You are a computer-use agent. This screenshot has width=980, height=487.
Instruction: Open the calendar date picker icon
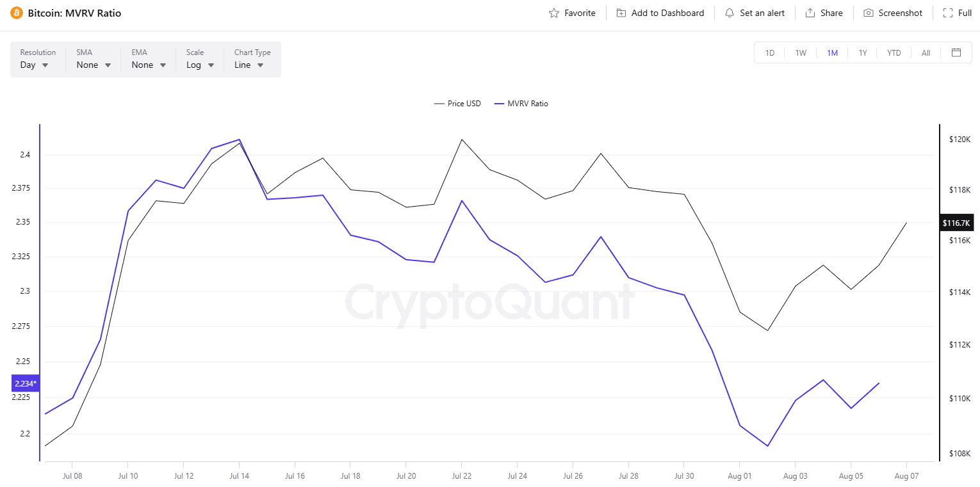tap(956, 52)
